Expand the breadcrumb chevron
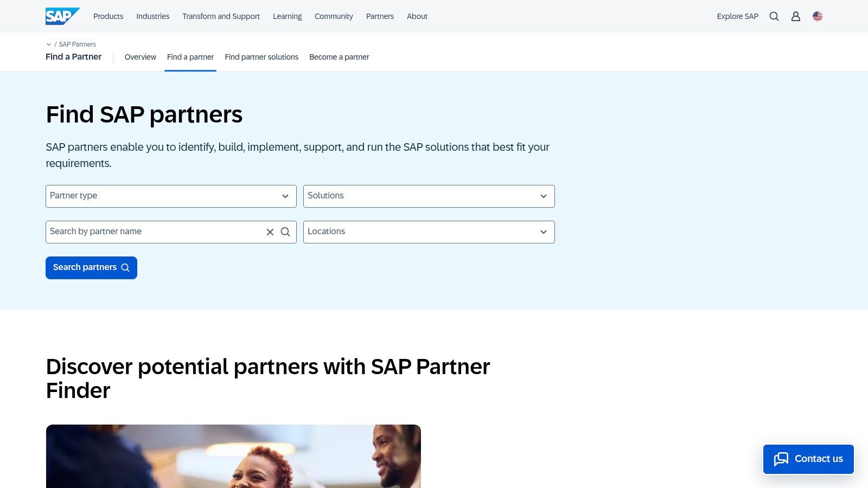This screenshot has height=488, width=868. click(x=49, y=44)
